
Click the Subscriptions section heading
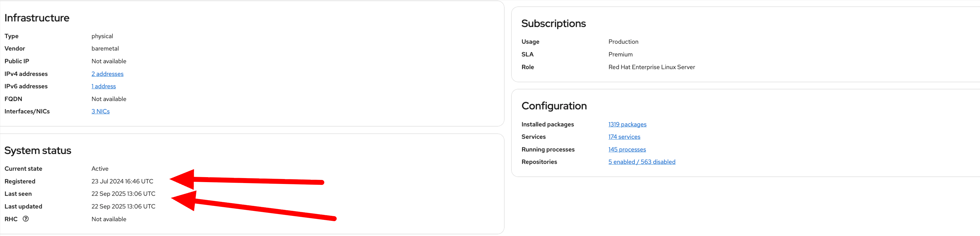click(x=554, y=23)
